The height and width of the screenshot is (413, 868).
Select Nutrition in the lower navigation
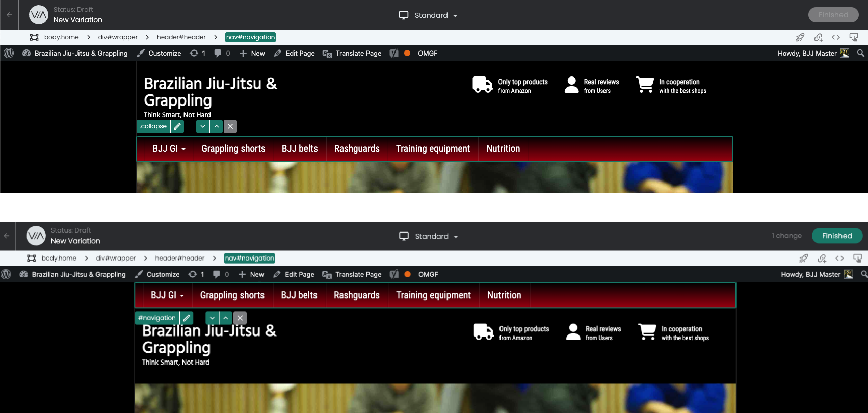[505, 295]
